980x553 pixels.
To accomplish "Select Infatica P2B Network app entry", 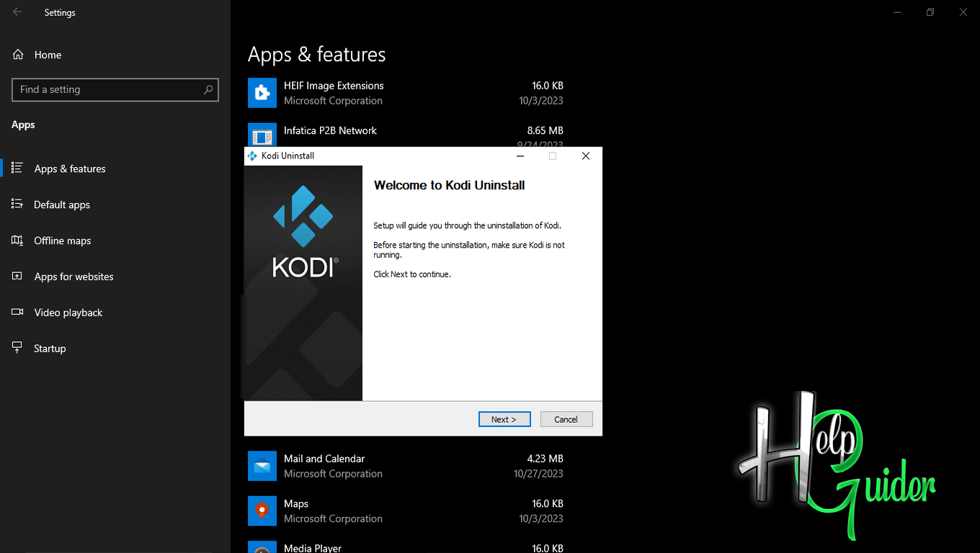I will coord(406,133).
